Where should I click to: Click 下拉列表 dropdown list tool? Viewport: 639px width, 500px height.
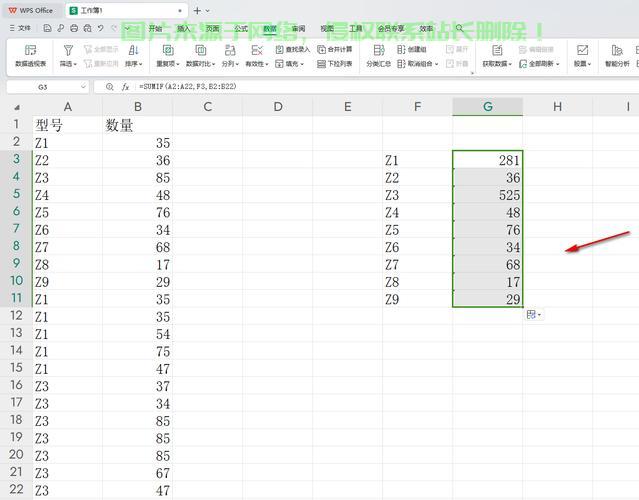click(335, 64)
